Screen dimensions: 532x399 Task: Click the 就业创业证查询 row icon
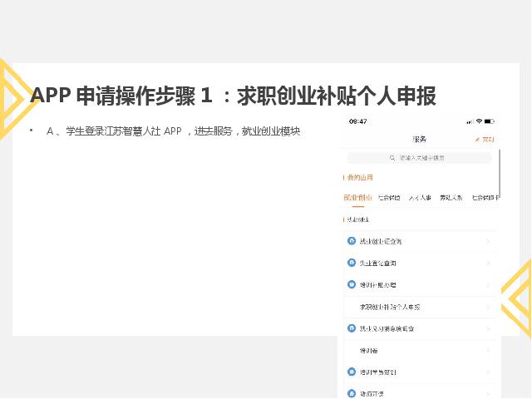[352, 241]
